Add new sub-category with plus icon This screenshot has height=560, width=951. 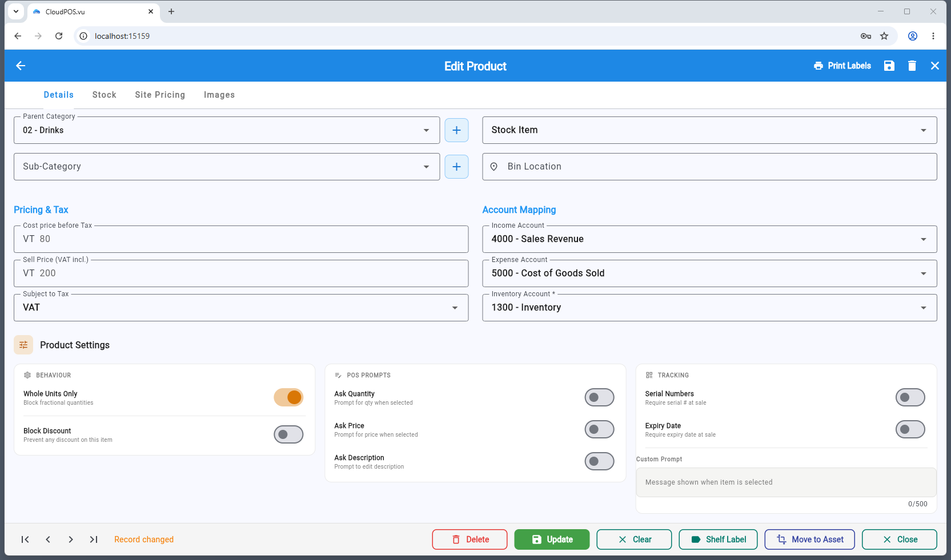click(x=456, y=167)
